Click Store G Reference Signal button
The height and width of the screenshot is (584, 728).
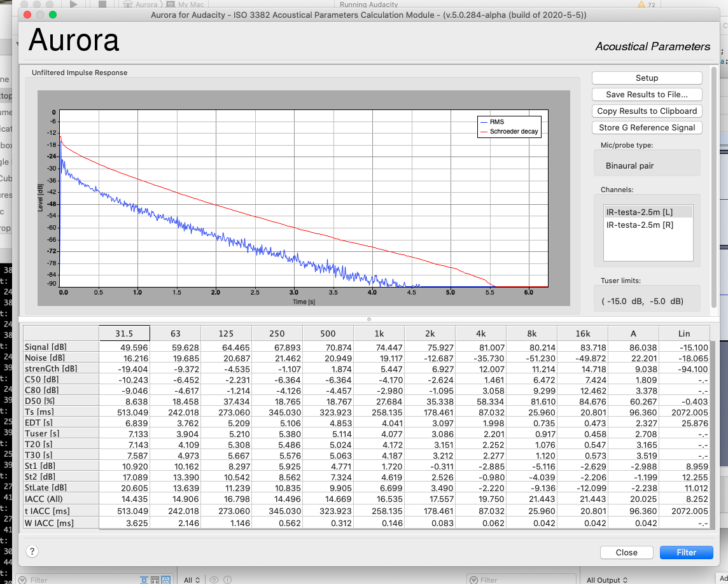[647, 128]
